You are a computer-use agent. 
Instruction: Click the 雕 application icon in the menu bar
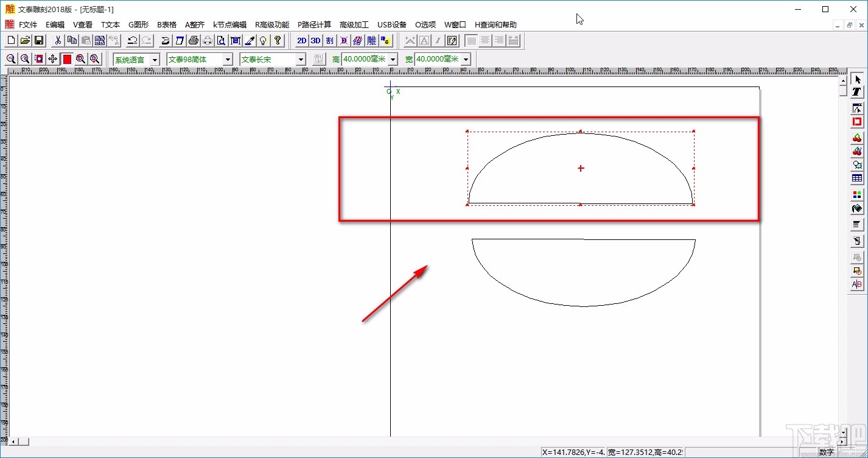click(x=10, y=25)
